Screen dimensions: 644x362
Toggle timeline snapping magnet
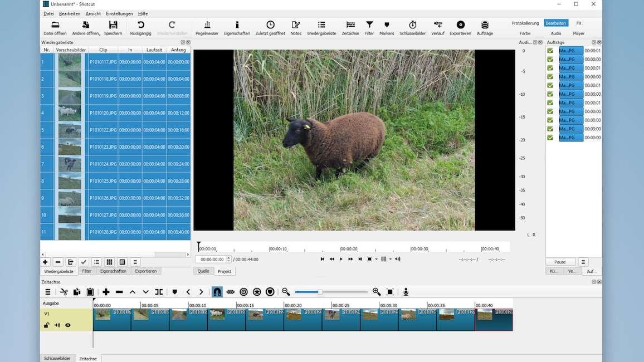coord(217,292)
